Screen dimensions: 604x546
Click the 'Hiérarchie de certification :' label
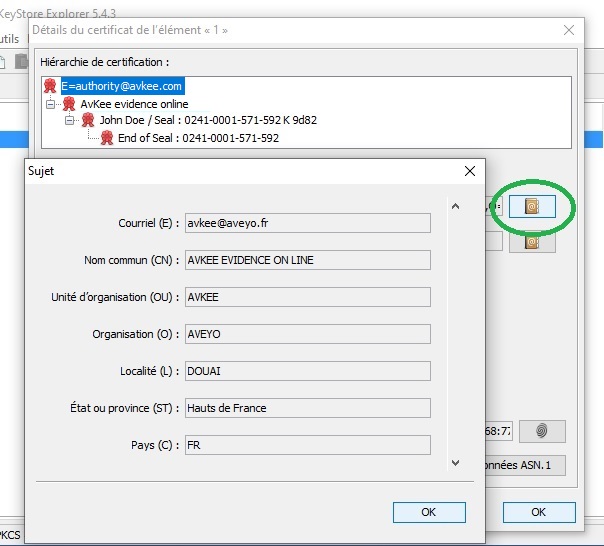pyautogui.click(x=105, y=62)
